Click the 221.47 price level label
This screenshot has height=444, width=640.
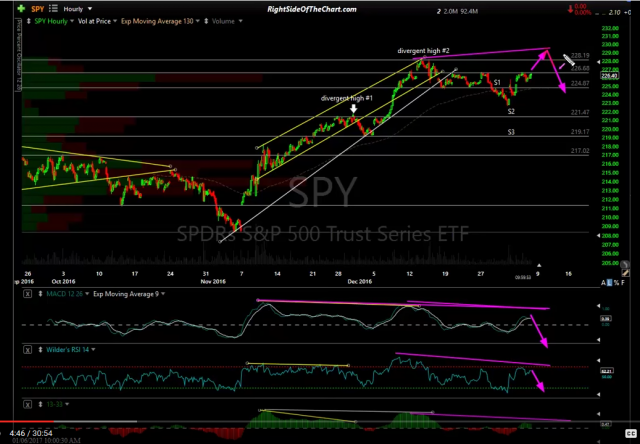tap(580, 112)
